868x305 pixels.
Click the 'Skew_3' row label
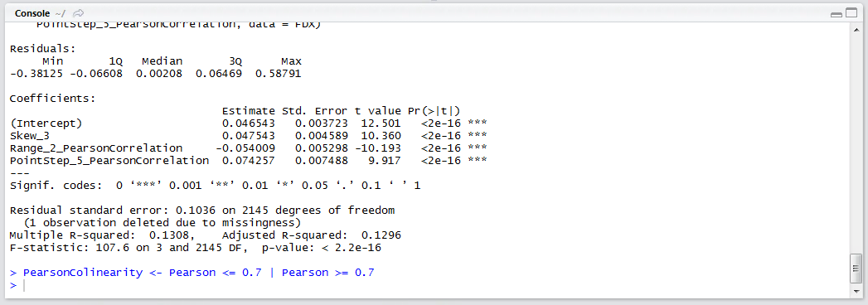[30, 136]
